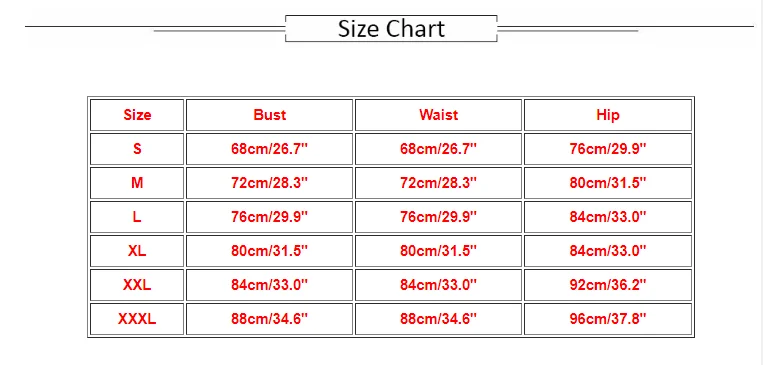Select the S size row label
This screenshot has width=763, height=365.
click(x=137, y=149)
